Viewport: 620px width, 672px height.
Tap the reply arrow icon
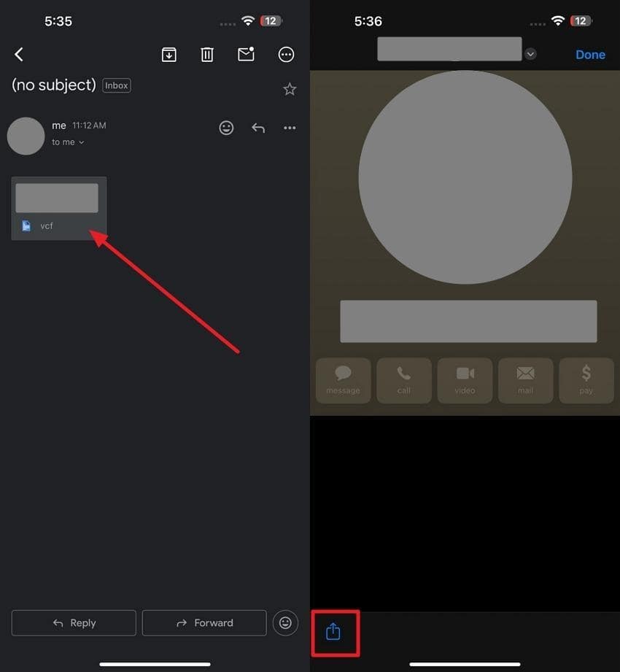coord(257,128)
